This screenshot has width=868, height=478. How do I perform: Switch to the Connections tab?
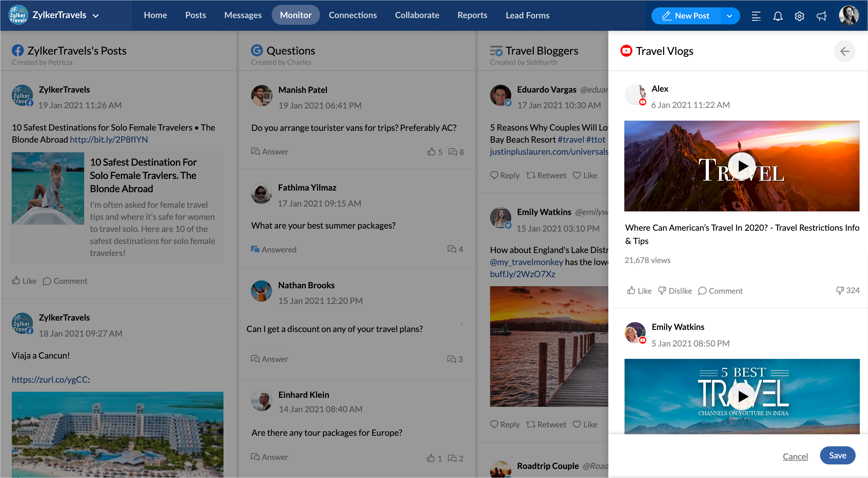pyautogui.click(x=353, y=15)
